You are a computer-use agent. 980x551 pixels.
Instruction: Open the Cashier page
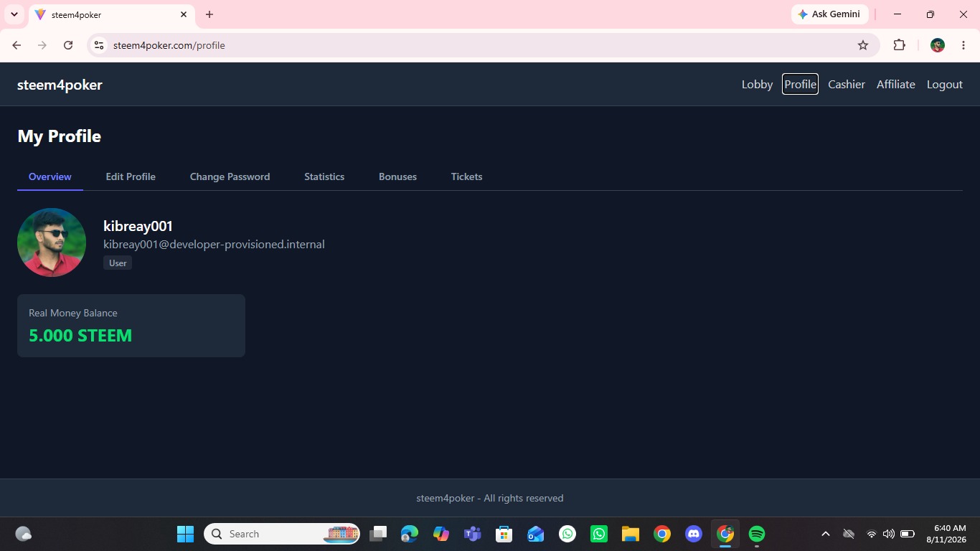coord(847,84)
